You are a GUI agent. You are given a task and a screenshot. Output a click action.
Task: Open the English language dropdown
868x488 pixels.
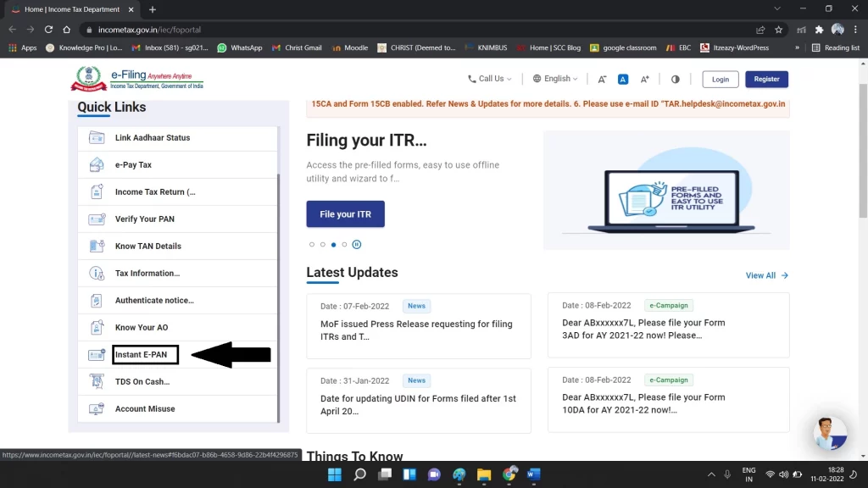click(x=555, y=79)
